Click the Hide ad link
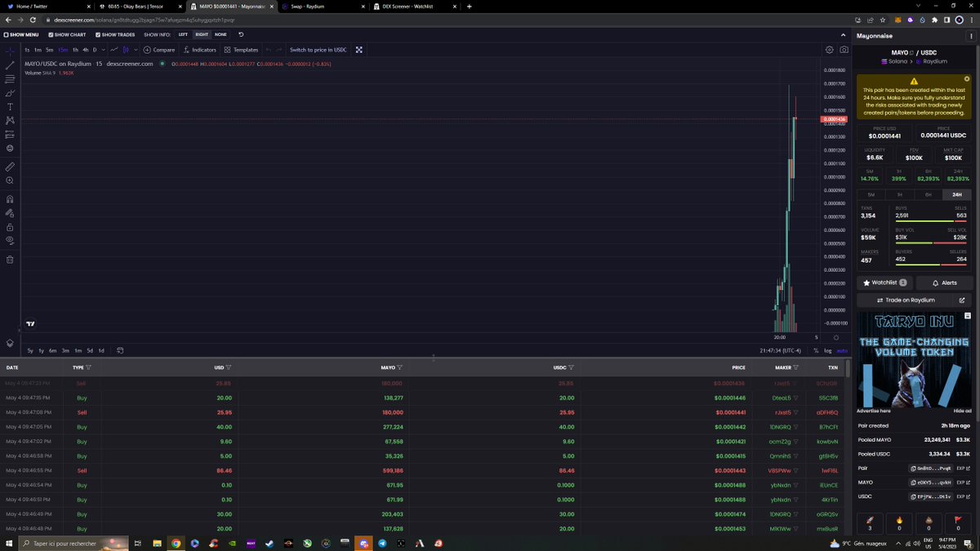The width and height of the screenshot is (980, 551). point(962,411)
